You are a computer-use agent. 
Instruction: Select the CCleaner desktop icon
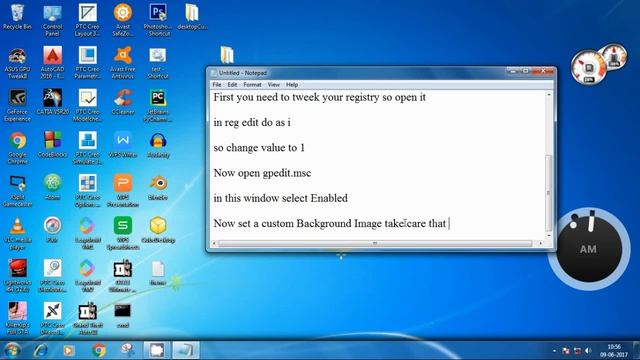[x=122, y=102]
